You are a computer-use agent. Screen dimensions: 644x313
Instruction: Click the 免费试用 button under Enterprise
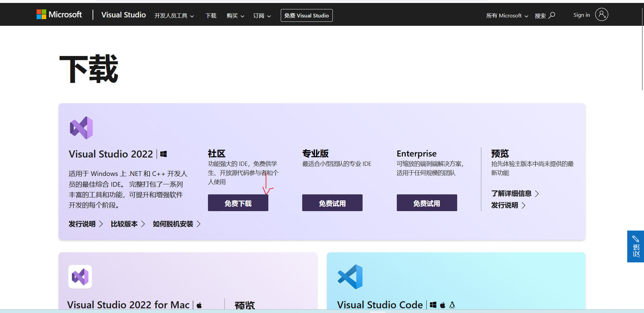(427, 203)
